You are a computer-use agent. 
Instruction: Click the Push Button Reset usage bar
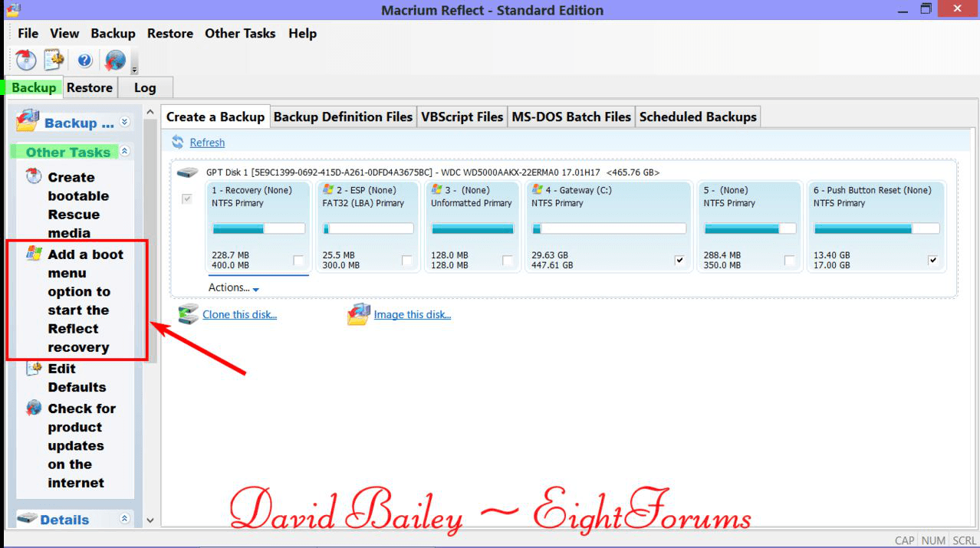(876, 228)
